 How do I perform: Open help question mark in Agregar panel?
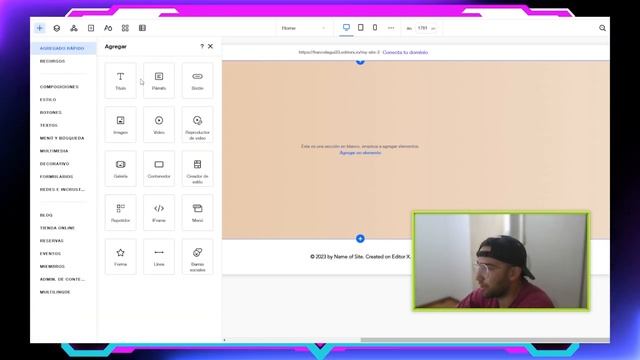tap(202, 47)
